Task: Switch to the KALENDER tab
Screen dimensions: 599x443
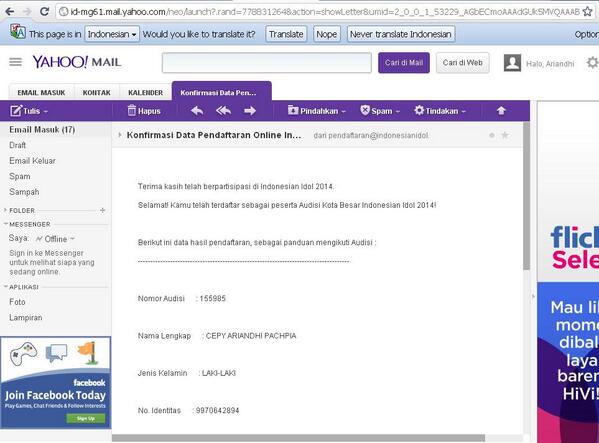Action: tap(146, 92)
